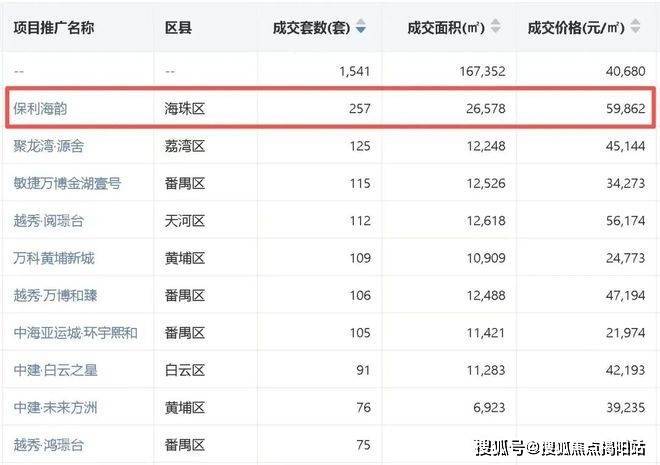Viewport: 660px width, 465px height.
Task: Click the 成交价格(元/㎡) header text
Action: pos(576,28)
